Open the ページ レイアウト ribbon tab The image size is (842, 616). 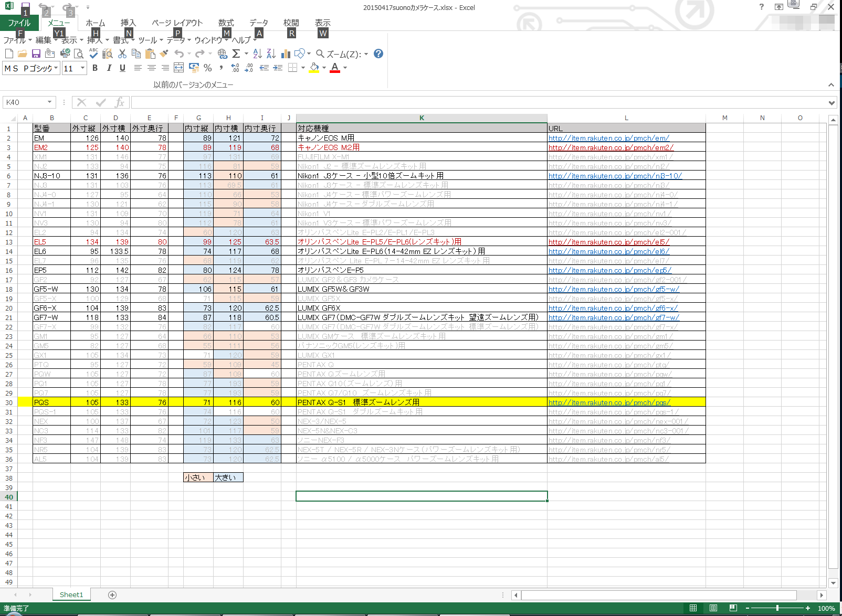[177, 23]
